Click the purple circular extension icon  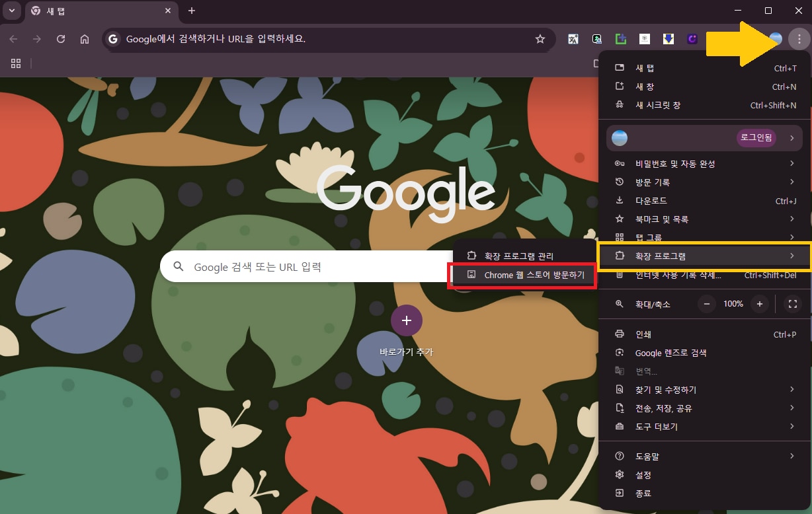[692, 39]
